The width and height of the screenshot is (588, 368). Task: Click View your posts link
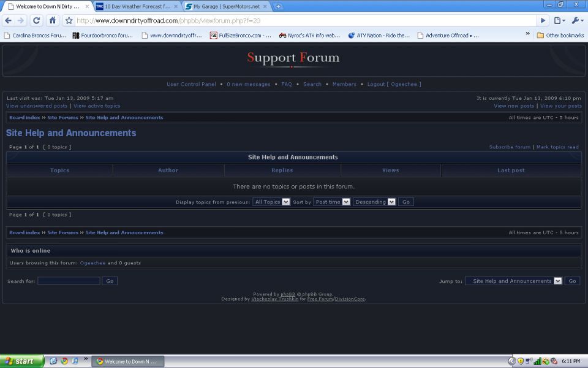[x=560, y=106]
